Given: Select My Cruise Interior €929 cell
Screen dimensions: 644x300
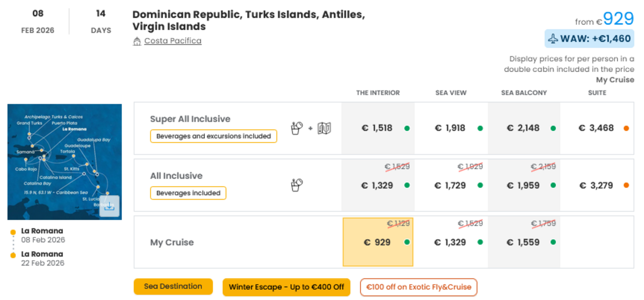Looking at the screenshot, I should point(378,242).
